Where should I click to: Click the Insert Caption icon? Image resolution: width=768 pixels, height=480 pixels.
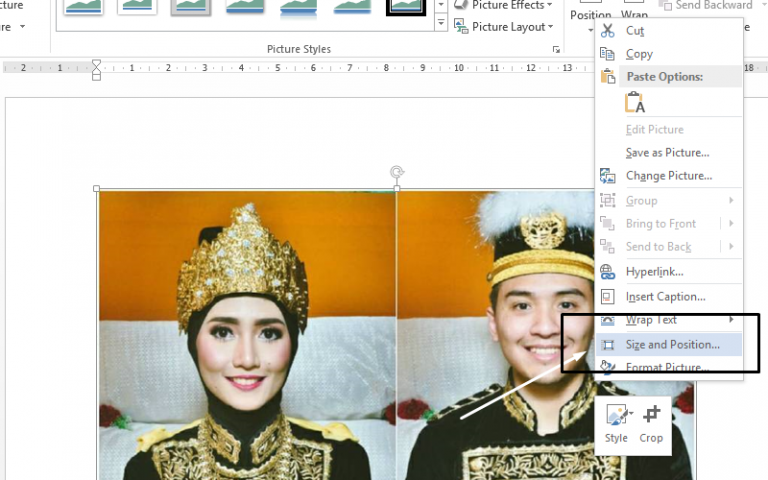[x=607, y=297]
